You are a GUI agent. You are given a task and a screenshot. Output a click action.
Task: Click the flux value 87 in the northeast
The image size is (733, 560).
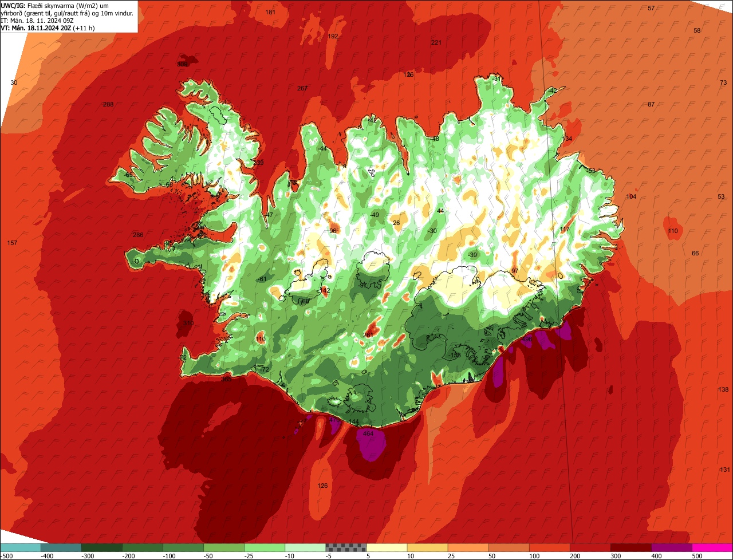tap(651, 104)
